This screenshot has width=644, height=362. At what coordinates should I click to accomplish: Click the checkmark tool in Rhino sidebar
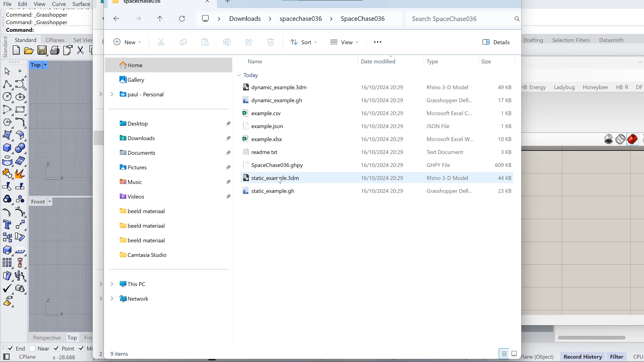7,289
